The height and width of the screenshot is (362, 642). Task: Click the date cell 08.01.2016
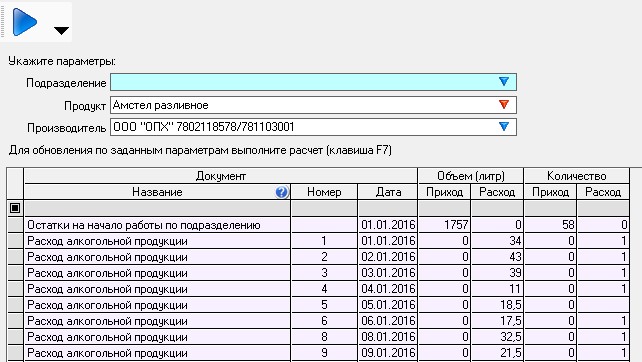388,337
